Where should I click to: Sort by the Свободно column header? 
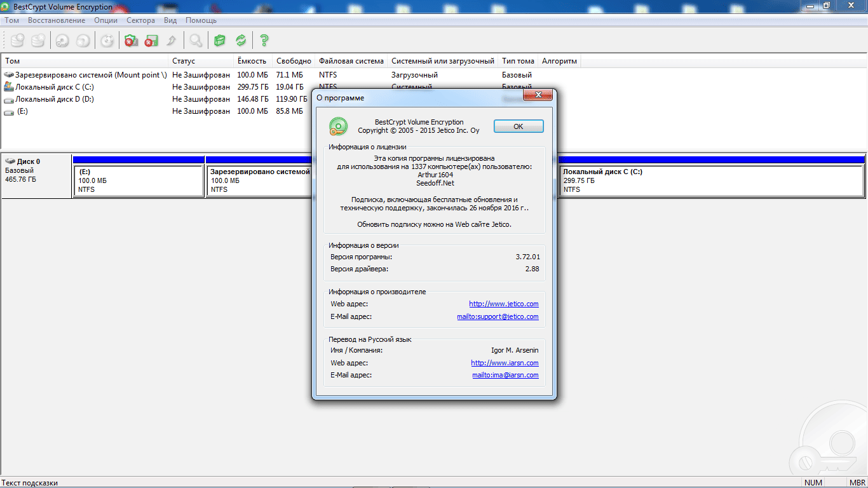[x=294, y=61]
